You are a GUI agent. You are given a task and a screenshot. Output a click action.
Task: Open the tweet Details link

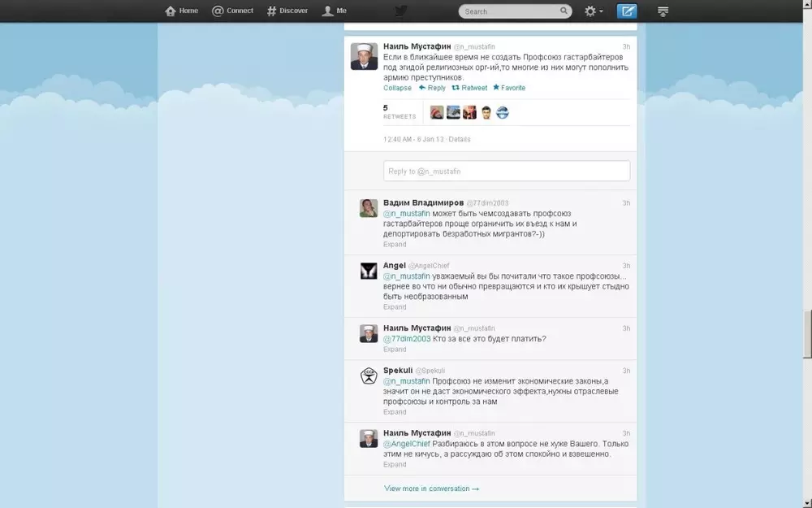(x=460, y=139)
